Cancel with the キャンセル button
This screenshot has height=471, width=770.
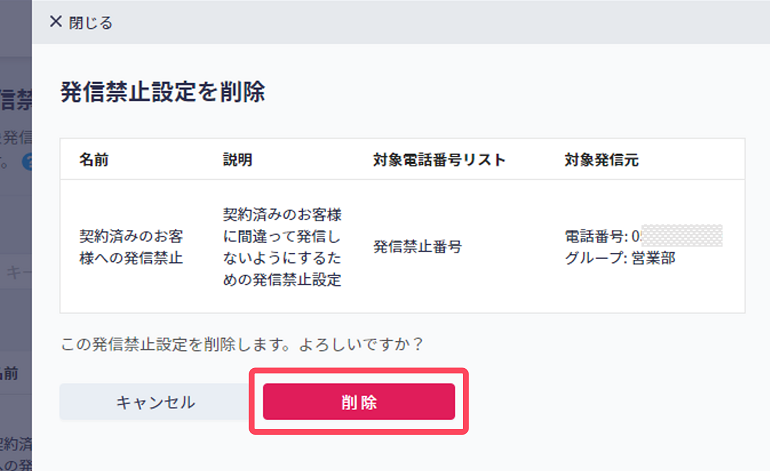click(155, 402)
